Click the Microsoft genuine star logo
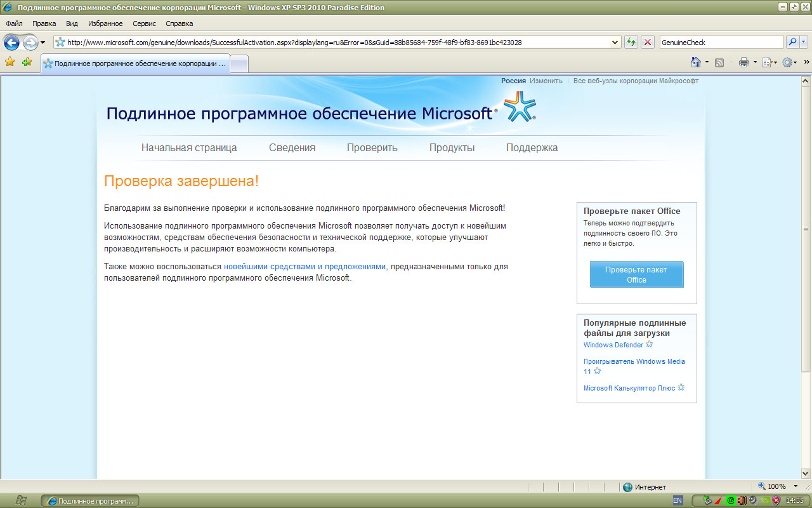 click(x=520, y=105)
